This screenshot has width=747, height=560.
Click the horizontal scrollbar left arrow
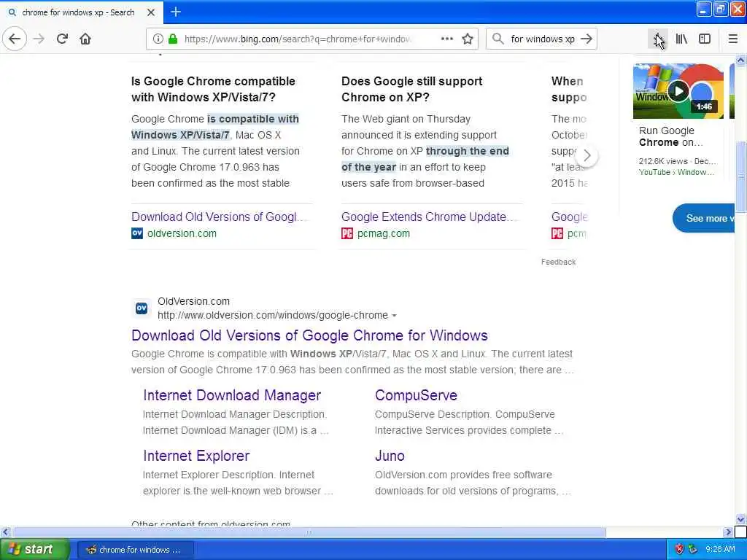point(5,532)
